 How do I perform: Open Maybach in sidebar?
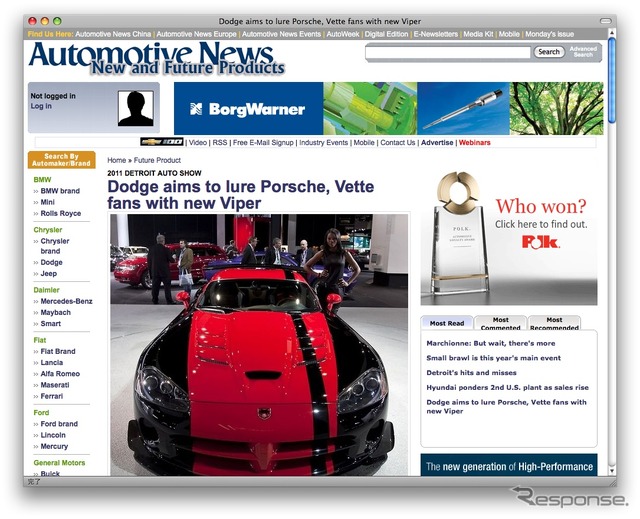56,313
